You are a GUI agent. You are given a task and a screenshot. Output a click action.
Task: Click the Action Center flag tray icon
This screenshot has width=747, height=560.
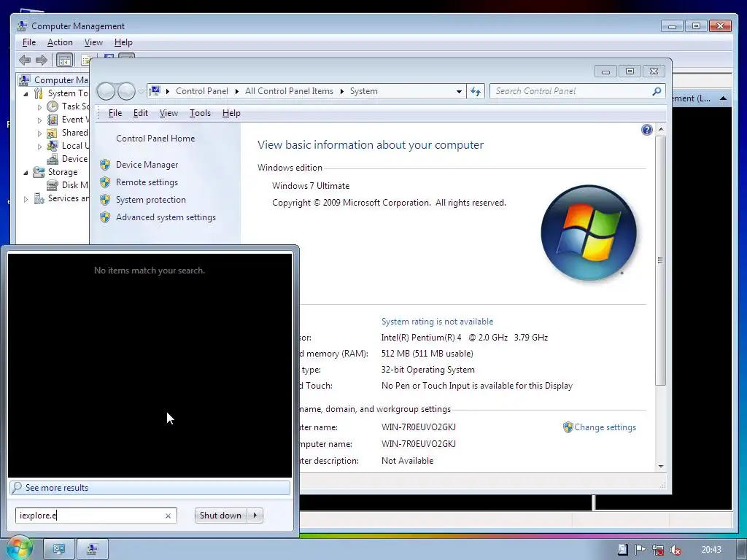click(x=640, y=550)
